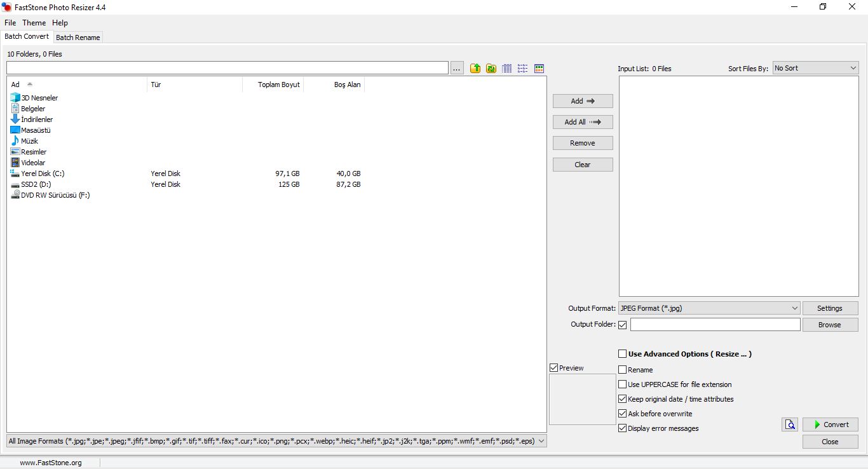Click the 125 GB total size cell
868x469 pixels.
pyautogui.click(x=289, y=184)
